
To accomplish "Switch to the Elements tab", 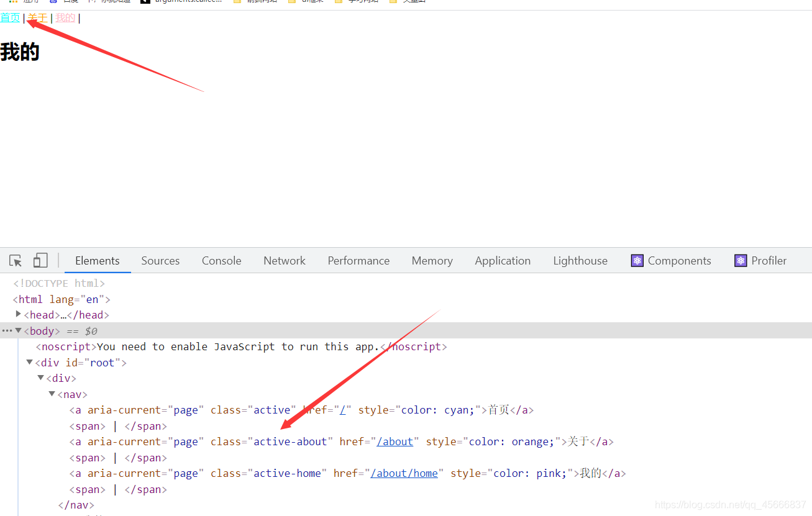I will (x=98, y=261).
